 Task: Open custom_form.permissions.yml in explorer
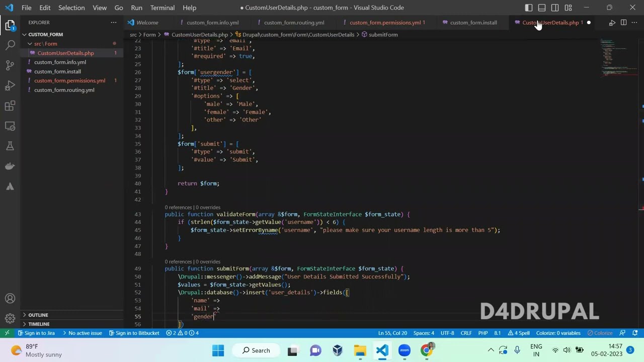[69, 80]
